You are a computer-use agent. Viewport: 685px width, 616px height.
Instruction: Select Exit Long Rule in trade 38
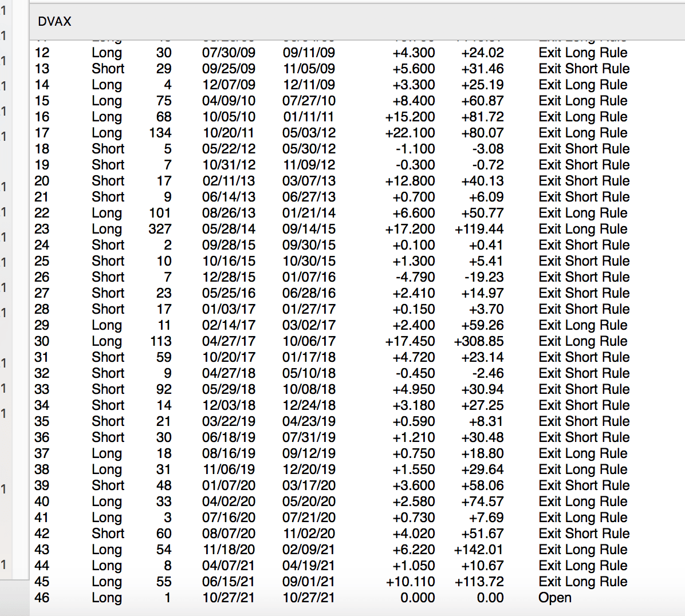(x=583, y=470)
